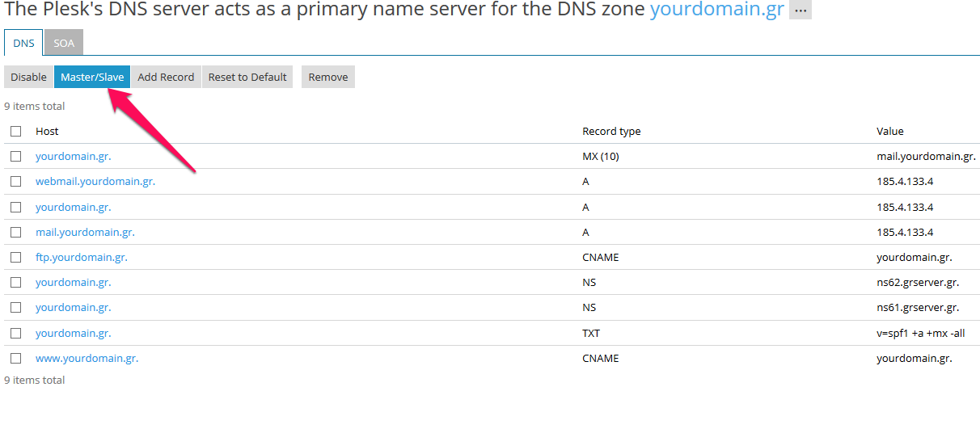Image resolution: width=980 pixels, height=429 pixels.
Task: Click Add Record button
Action: 166,77
